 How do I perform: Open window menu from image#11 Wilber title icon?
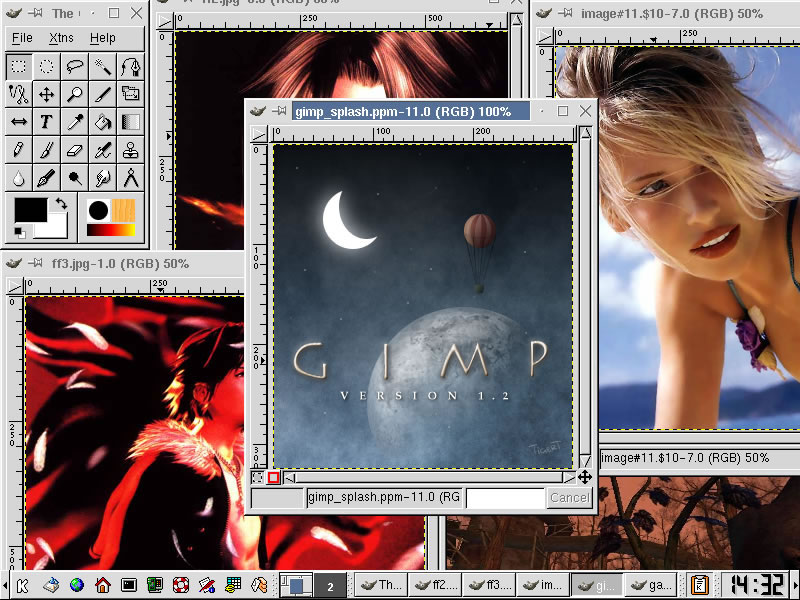[x=544, y=13]
